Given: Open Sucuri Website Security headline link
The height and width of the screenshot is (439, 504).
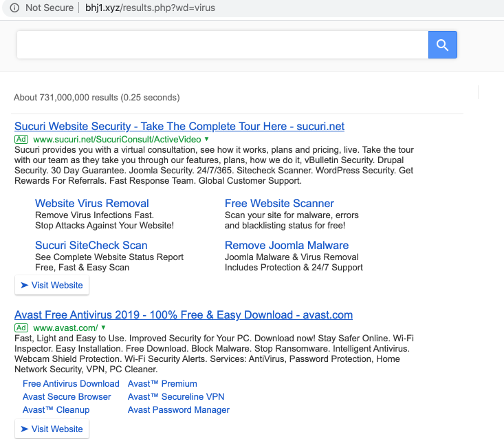Looking at the screenshot, I should point(179,127).
